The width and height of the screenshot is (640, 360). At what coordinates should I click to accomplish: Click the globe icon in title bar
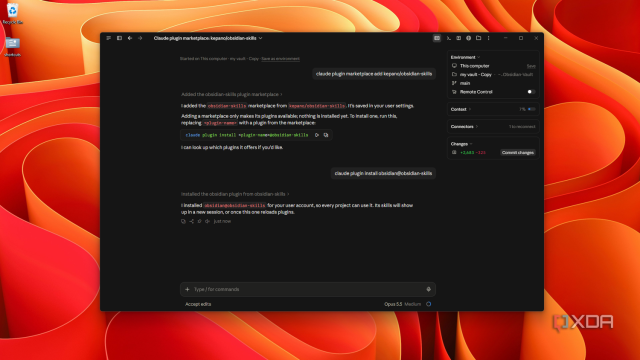469,38
